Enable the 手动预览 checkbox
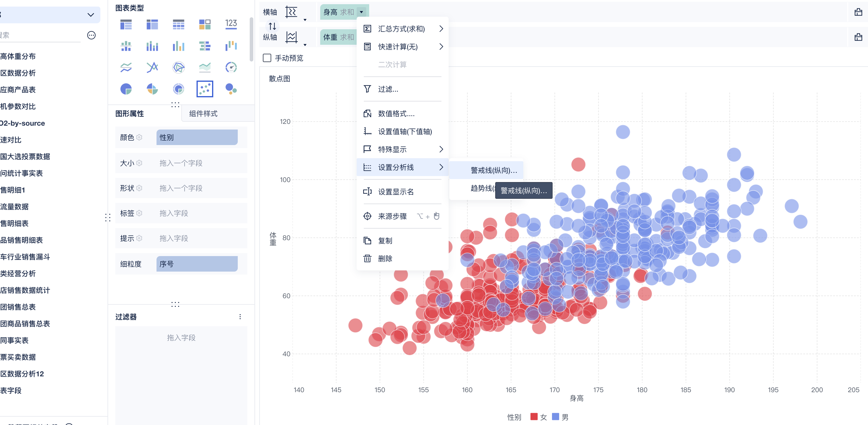This screenshot has width=868, height=425. click(267, 58)
